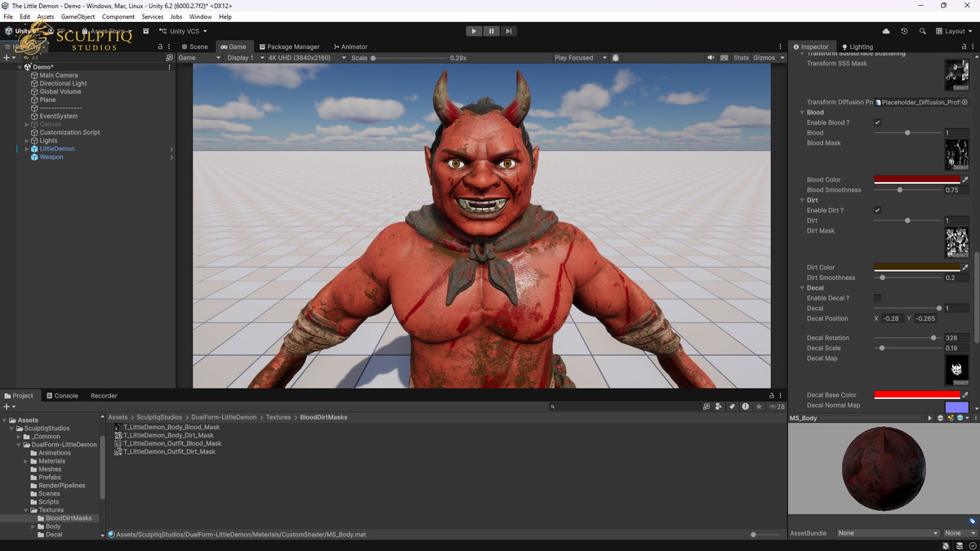Select T_LittleDemon_Outfit_Dirt_Mask asset

coord(165,451)
